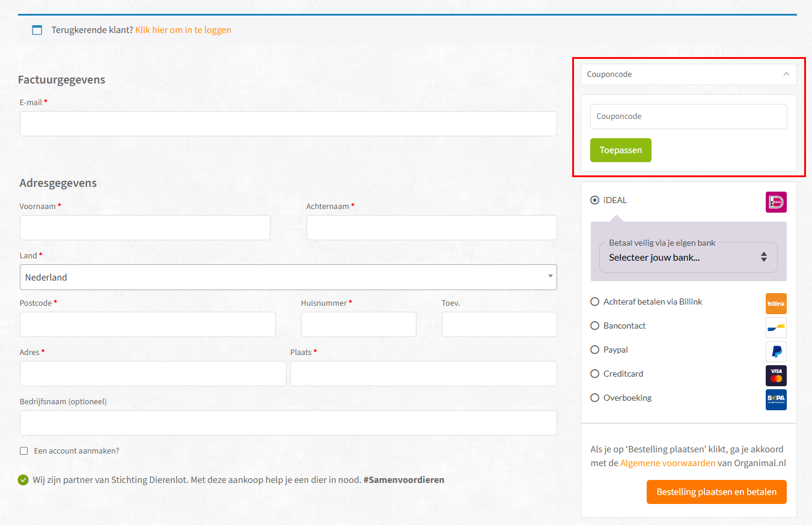The height and width of the screenshot is (525, 812).
Task: Choose Achteraf betalen via Billink option
Action: click(595, 302)
